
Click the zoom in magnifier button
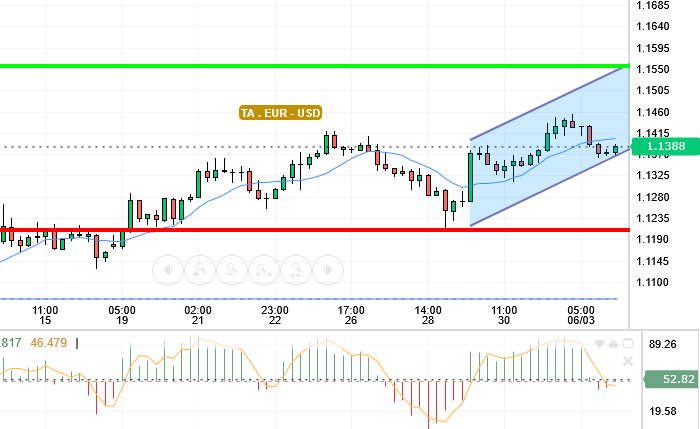click(x=200, y=270)
